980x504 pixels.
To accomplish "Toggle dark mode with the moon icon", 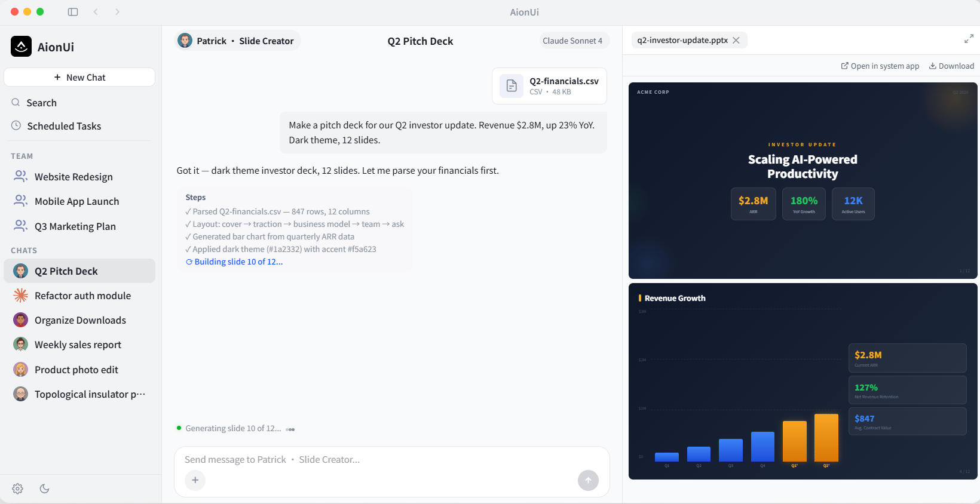I will point(44,488).
